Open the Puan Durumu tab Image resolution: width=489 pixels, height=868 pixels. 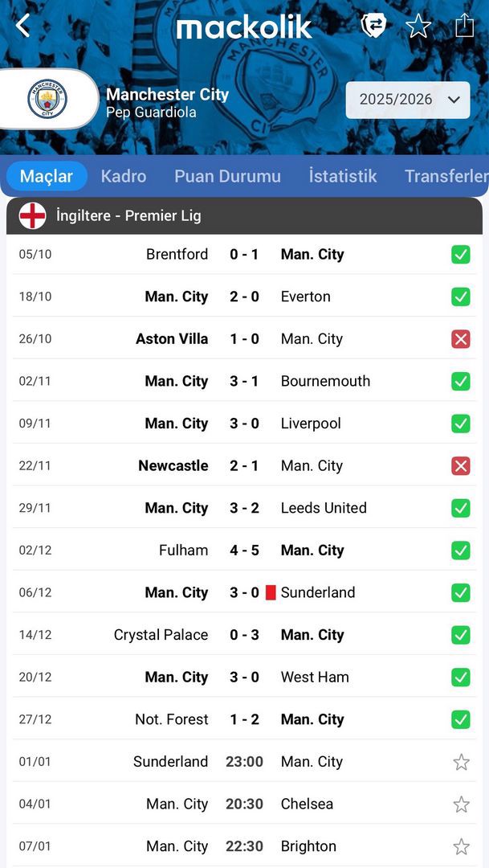coord(227,176)
